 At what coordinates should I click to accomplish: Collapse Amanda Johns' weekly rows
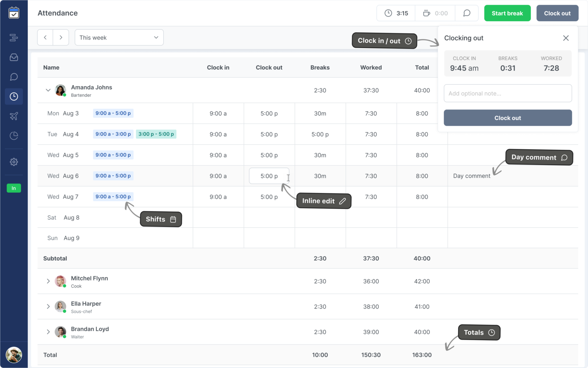(48, 90)
